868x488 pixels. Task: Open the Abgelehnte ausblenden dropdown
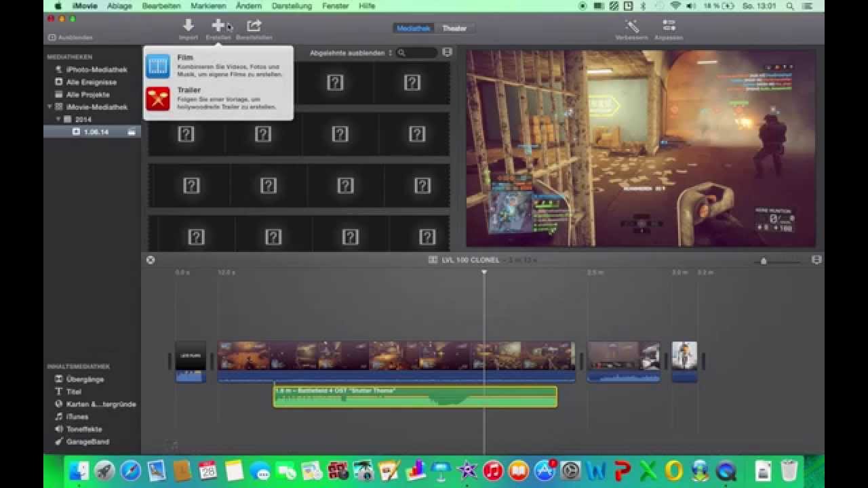pos(351,53)
